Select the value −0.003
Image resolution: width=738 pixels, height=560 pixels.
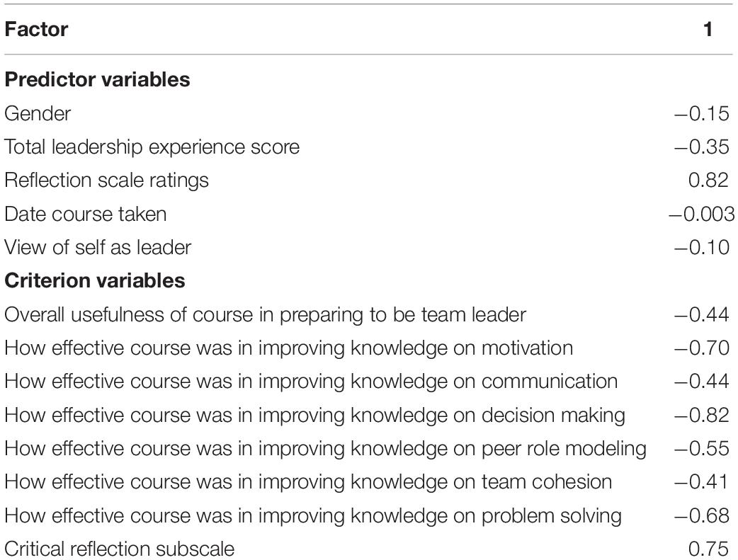[x=701, y=214]
